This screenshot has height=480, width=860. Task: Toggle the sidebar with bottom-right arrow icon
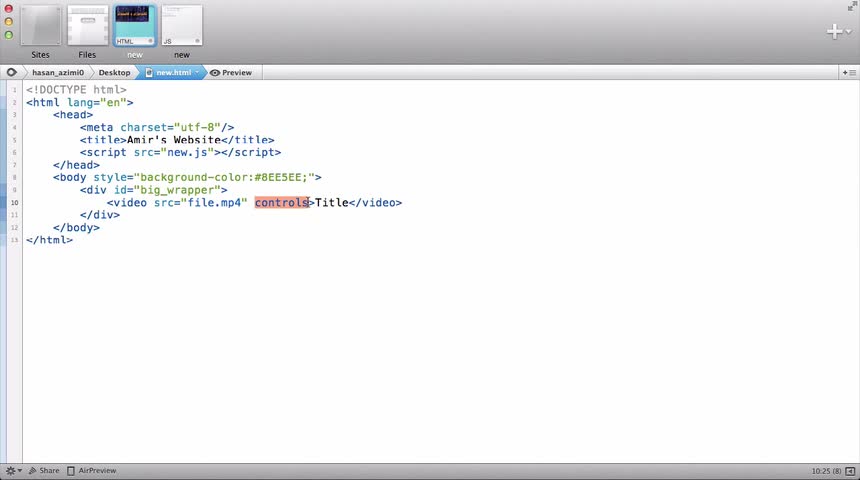851,471
